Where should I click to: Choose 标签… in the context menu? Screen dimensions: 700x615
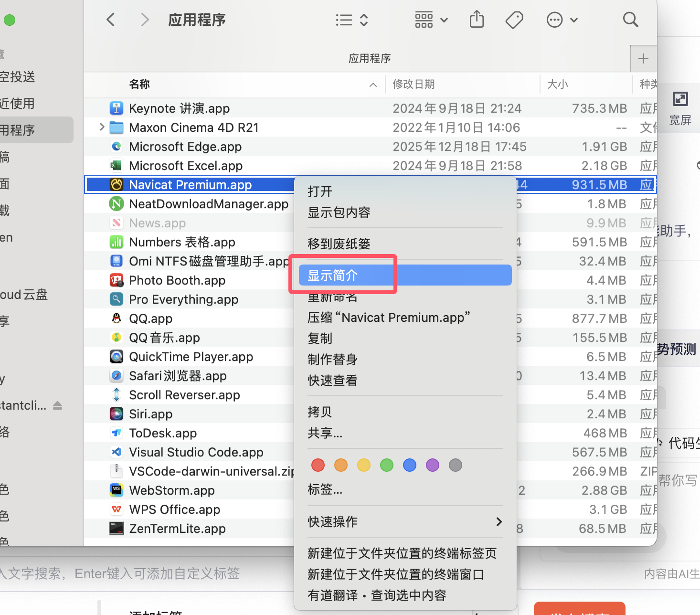405,489
